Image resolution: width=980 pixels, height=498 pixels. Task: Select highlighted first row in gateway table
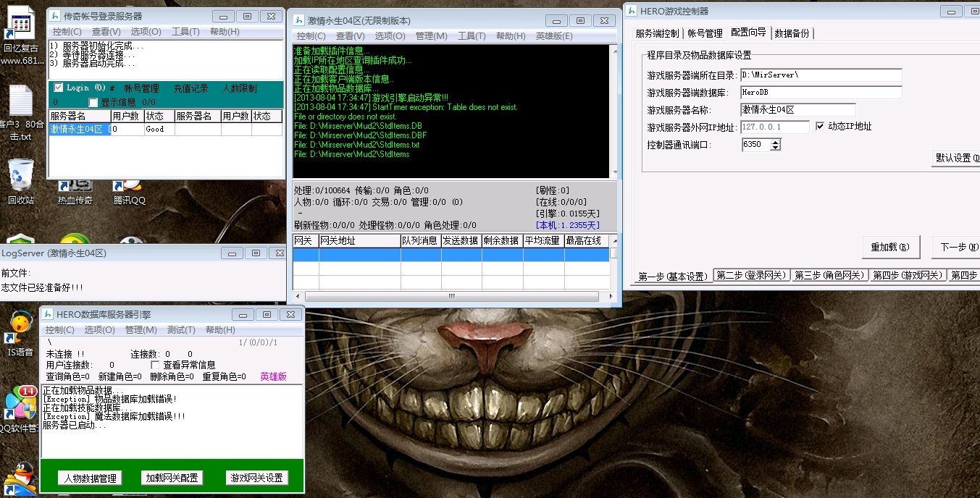coord(451,254)
